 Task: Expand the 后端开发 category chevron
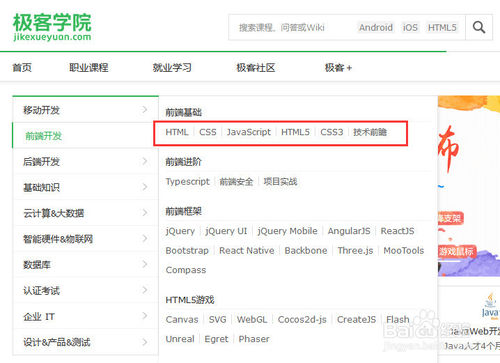[x=145, y=161]
